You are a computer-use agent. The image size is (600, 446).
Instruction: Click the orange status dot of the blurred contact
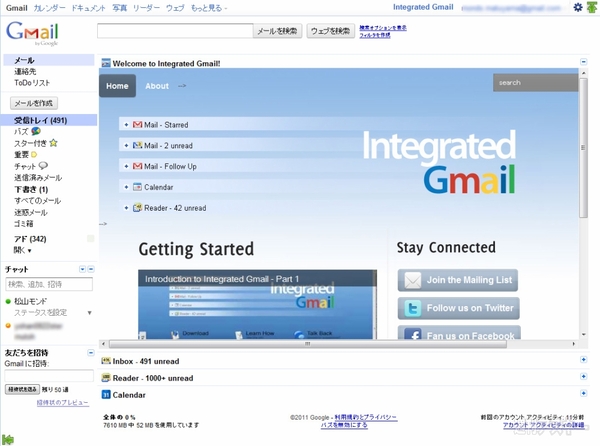coord(8,326)
